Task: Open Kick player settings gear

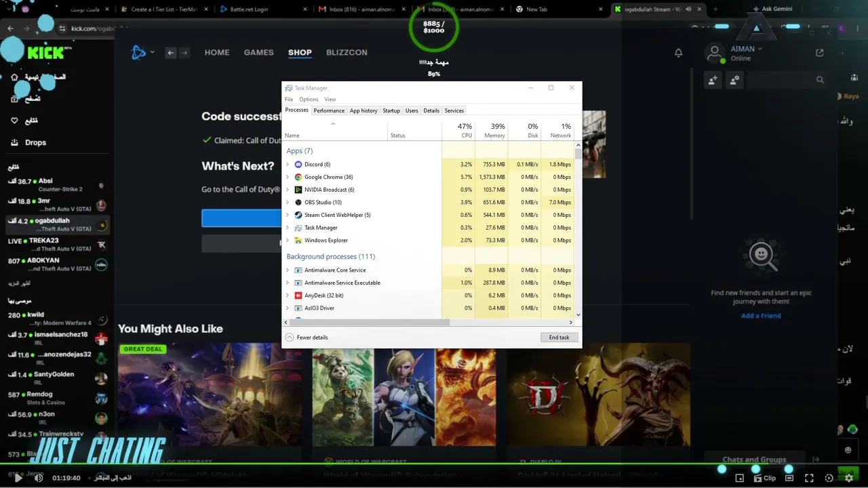Action: [849, 478]
